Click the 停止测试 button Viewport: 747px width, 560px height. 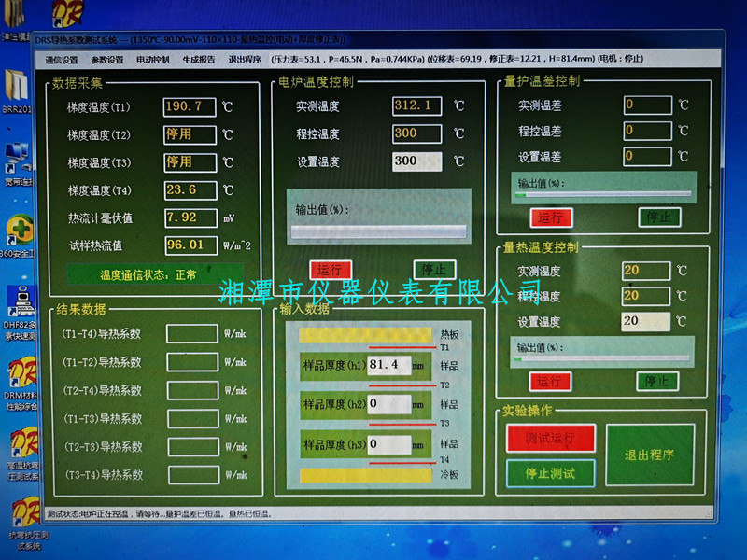(550, 473)
